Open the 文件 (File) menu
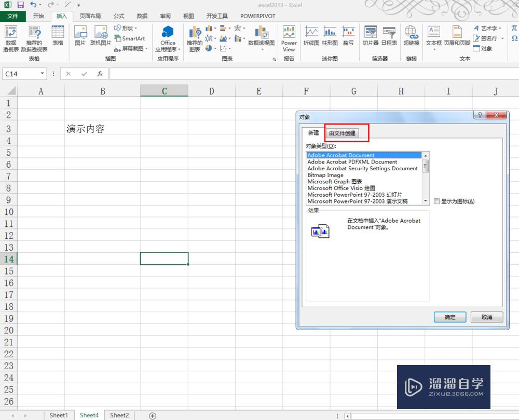This screenshot has width=519, height=420. coord(12,16)
